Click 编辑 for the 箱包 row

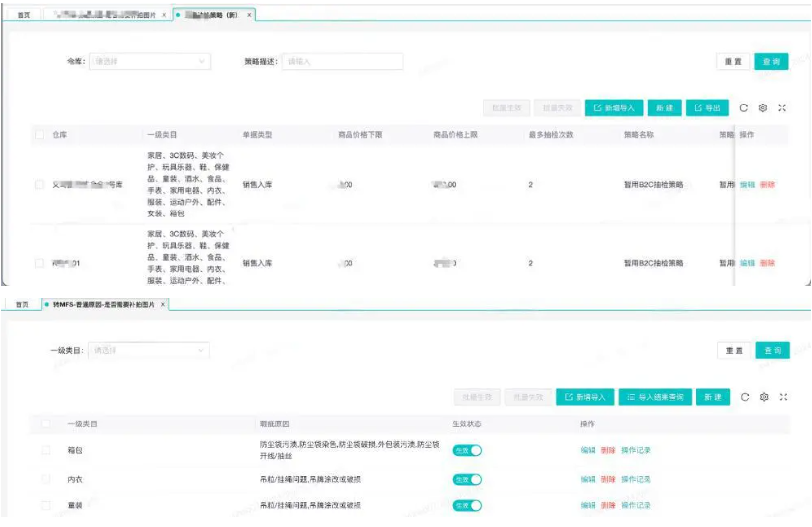click(x=588, y=450)
